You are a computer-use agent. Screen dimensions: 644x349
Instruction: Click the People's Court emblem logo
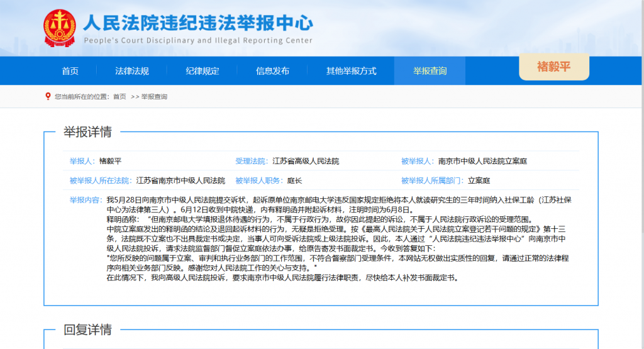pyautogui.click(x=60, y=28)
